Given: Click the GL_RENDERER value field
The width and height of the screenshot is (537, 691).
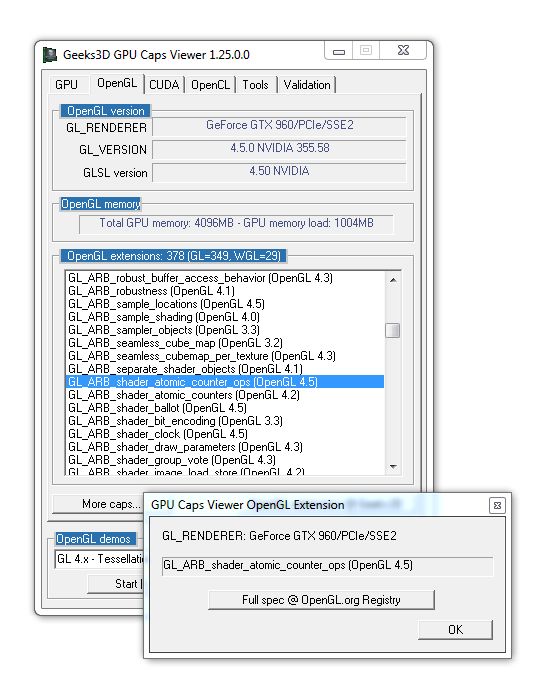Looking at the screenshot, I should [279, 126].
